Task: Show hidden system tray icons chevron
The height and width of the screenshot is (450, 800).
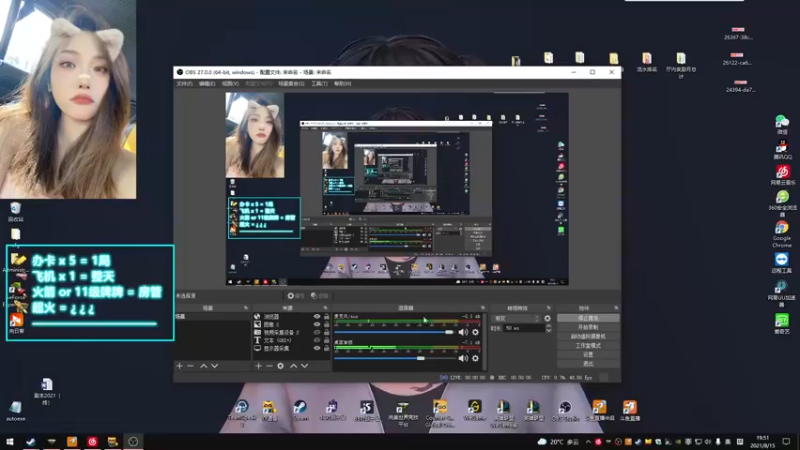Action: 588,442
